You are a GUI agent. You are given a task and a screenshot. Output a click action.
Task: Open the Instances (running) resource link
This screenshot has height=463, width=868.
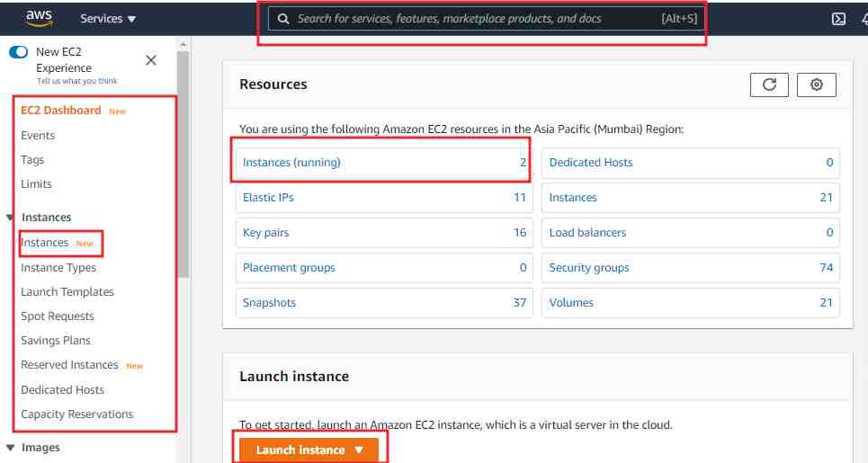pos(291,163)
